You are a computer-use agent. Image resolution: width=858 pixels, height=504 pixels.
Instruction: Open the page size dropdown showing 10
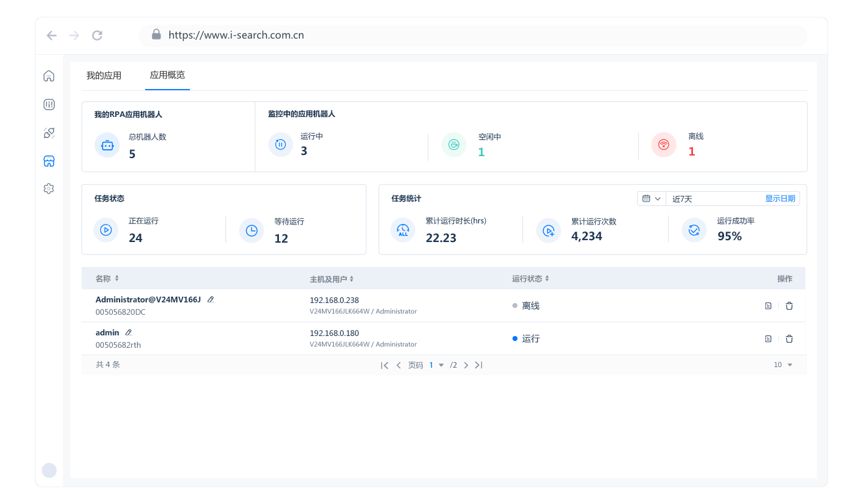click(x=783, y=365)
